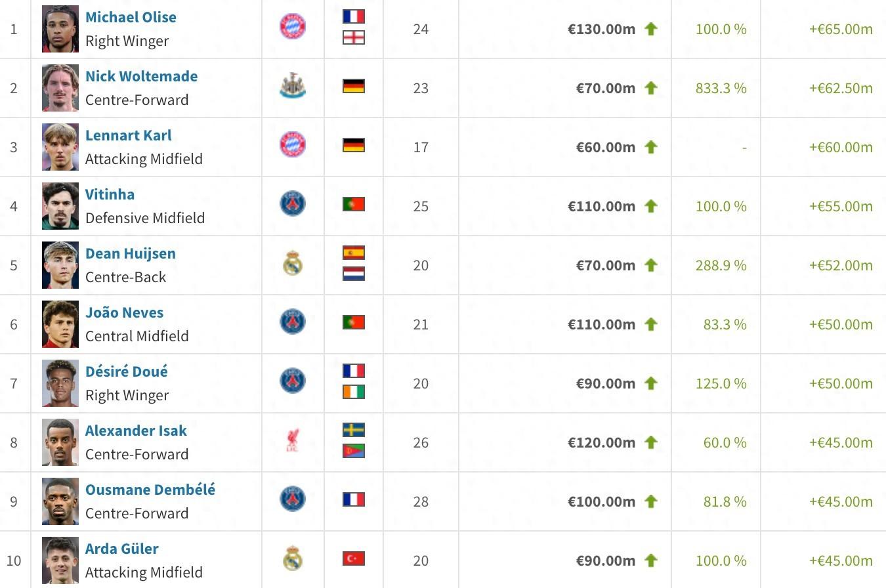Click the green up arrow beside €130.00m
886x588 pixels.
650,29
